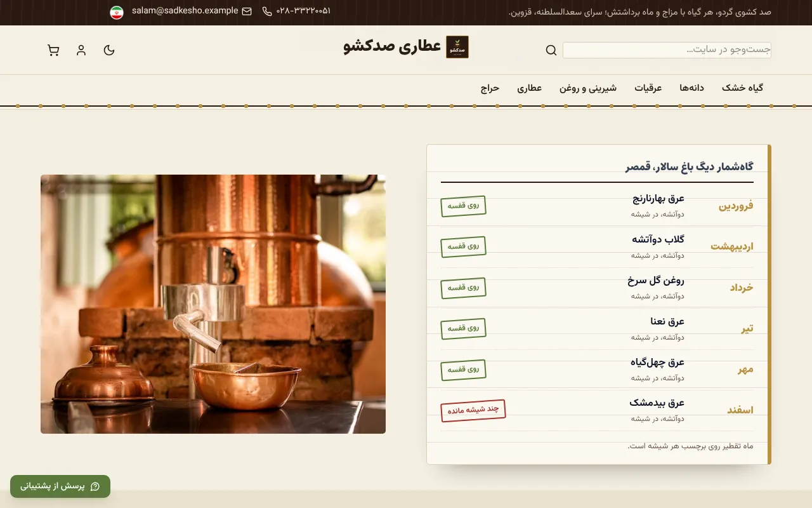Click the chat icon in support button
The width and height of the screenshot is (812, 508).
pos(95,486)
